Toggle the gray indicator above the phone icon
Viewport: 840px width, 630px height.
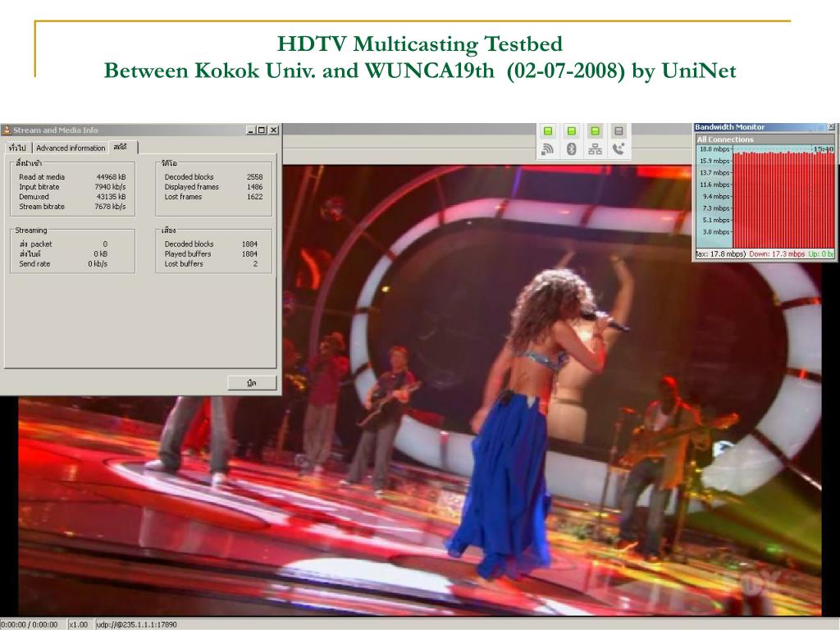point(619,130)
